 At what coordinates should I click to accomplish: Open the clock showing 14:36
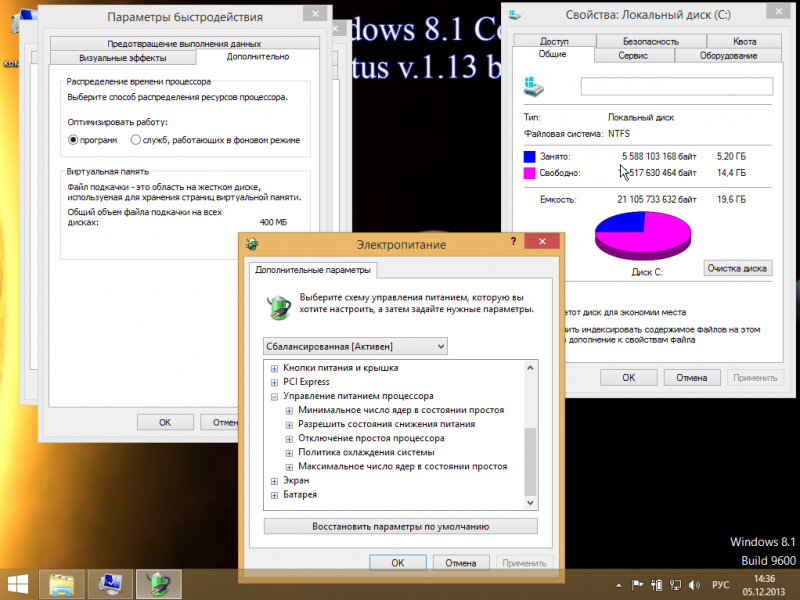click(764, 585)
